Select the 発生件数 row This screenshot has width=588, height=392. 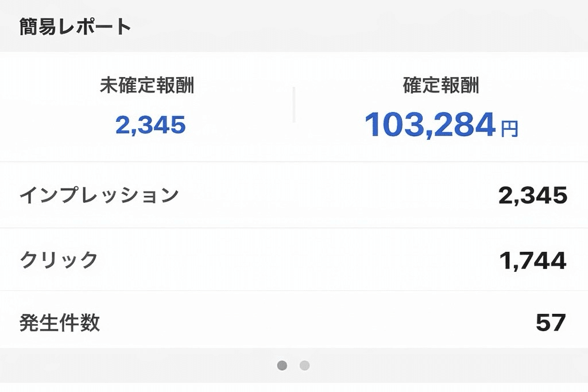294,323
